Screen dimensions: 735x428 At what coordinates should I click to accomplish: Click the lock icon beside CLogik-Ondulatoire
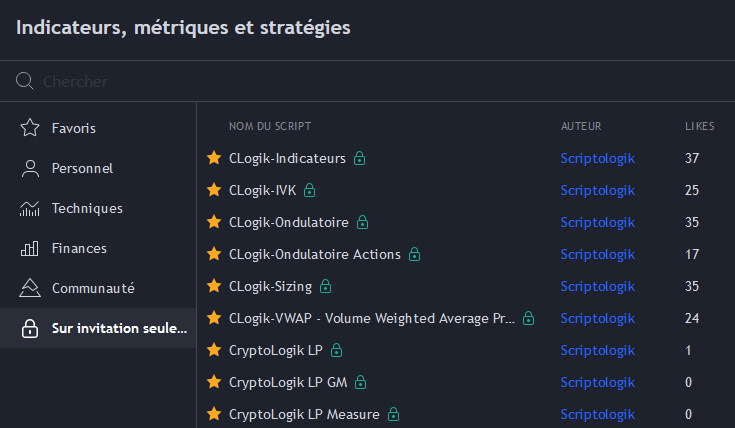pos(363,222)
